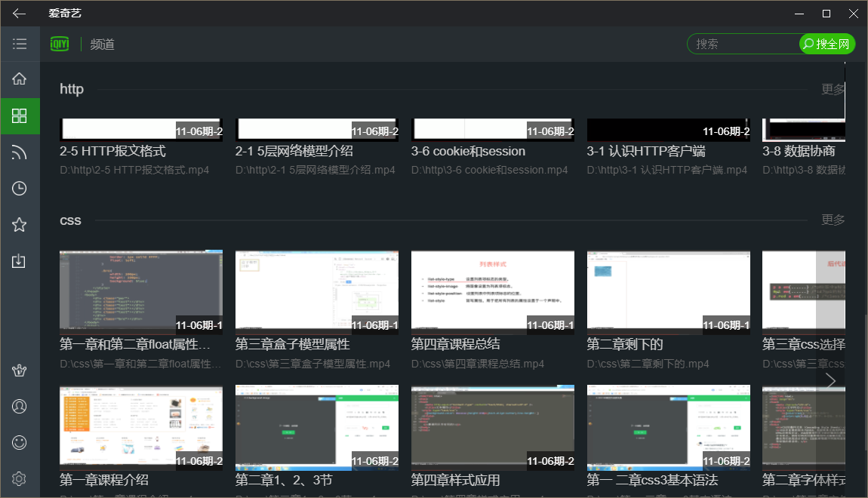Open thumbnail of 第四章样式应用
The image size is (868, 498).
pos(493,428)
